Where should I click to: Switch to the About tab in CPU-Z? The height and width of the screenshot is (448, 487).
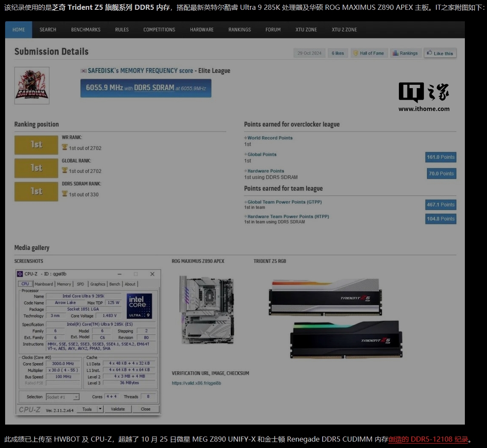(130, 284)
